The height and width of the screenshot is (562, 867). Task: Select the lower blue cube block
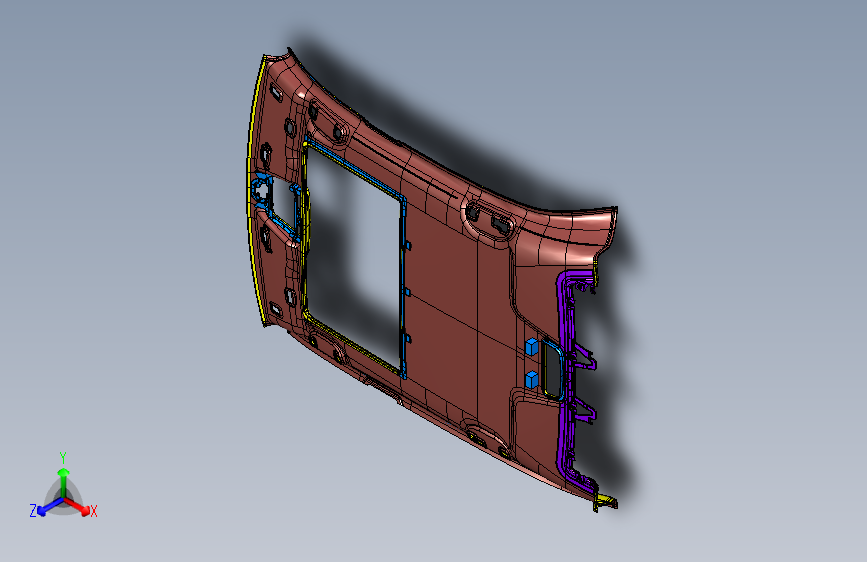tap(531, 379)
